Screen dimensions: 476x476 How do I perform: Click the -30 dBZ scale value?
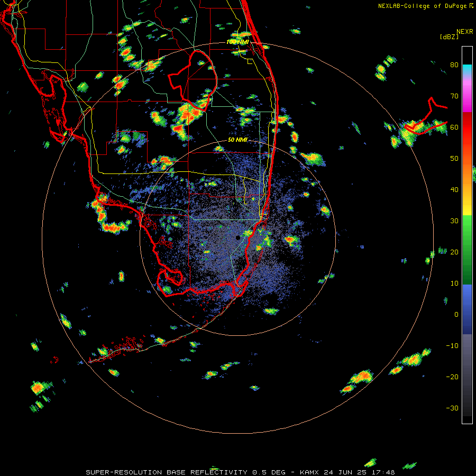point(452,408)
